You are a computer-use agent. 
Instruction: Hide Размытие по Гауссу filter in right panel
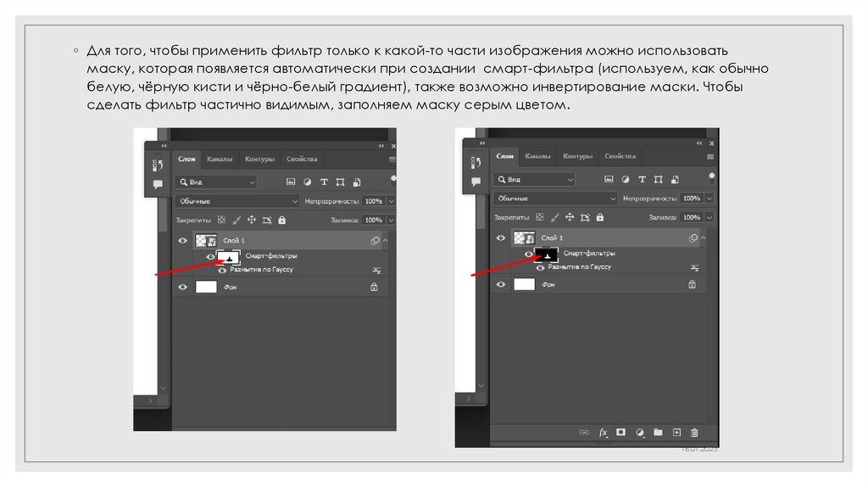[540, 267]
